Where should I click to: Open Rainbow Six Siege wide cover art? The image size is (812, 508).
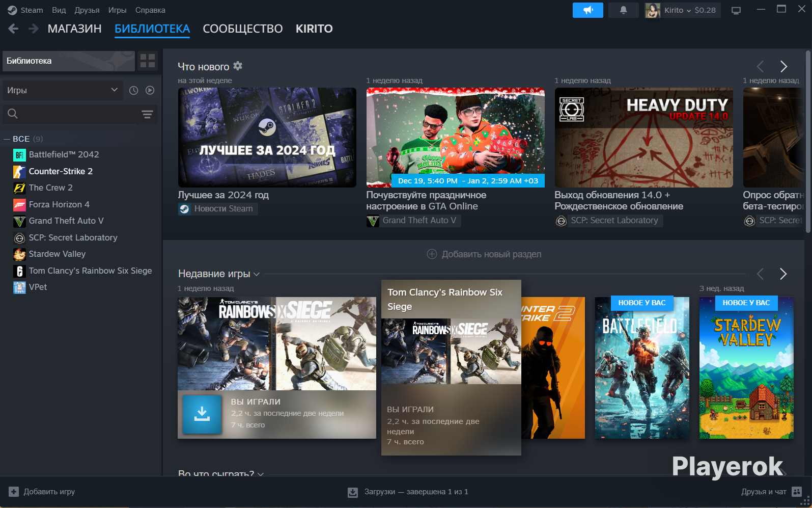277,343
